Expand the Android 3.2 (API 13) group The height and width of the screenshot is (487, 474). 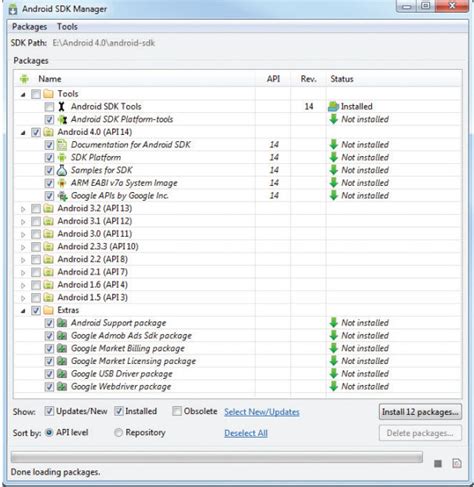pos(23,209)
